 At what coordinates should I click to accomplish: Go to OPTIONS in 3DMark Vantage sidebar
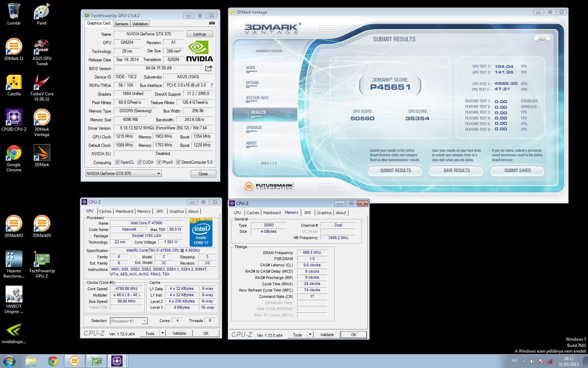click(252, 83)
